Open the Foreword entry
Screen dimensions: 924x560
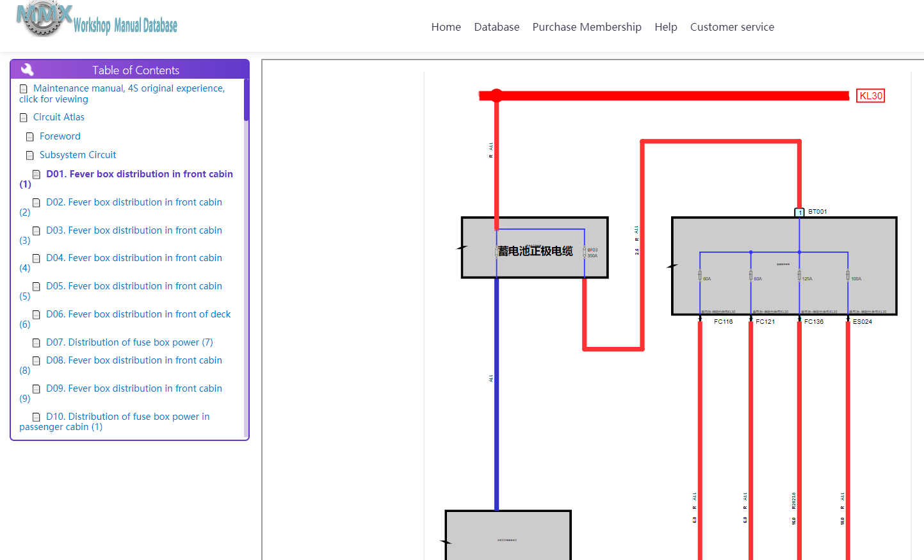[x=60, y=136]
